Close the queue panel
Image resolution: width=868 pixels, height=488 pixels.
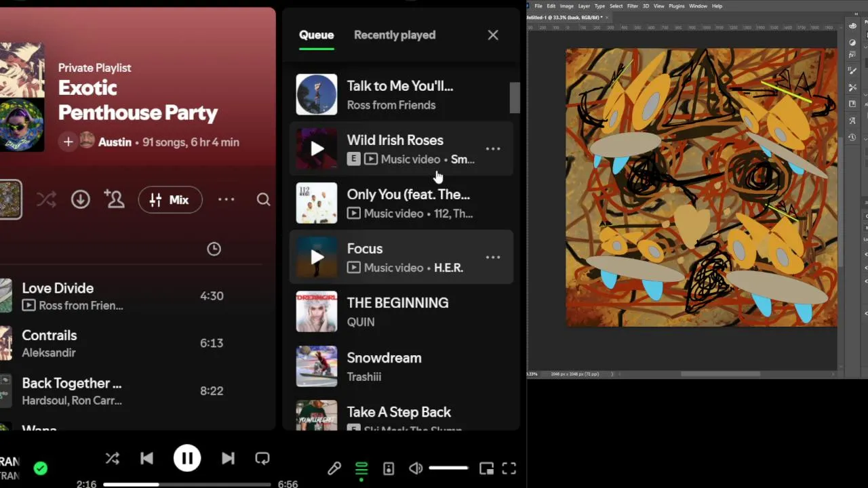[x=493, y=35]
